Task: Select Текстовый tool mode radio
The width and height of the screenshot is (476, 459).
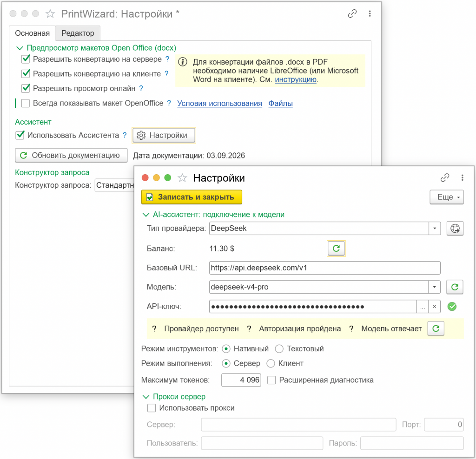Action: 279,349
